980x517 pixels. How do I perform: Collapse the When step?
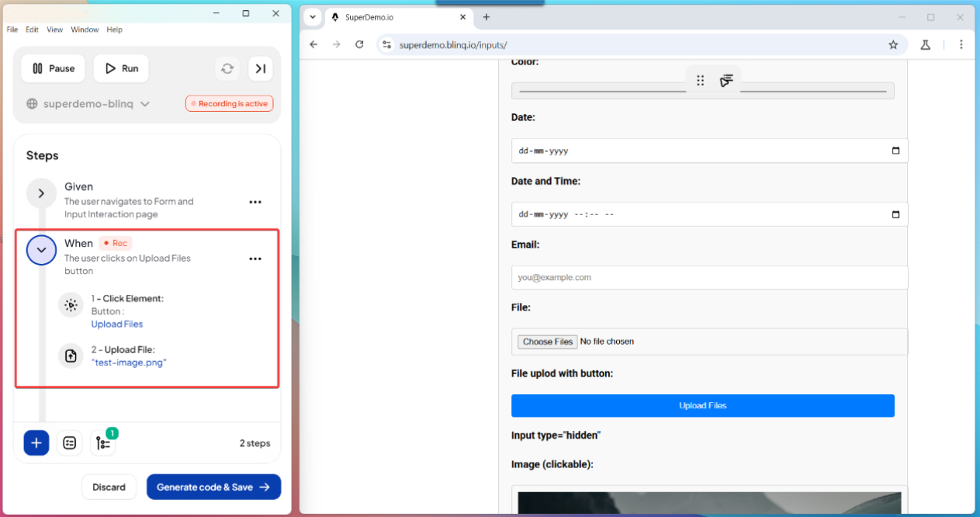(x=41, y=250)
